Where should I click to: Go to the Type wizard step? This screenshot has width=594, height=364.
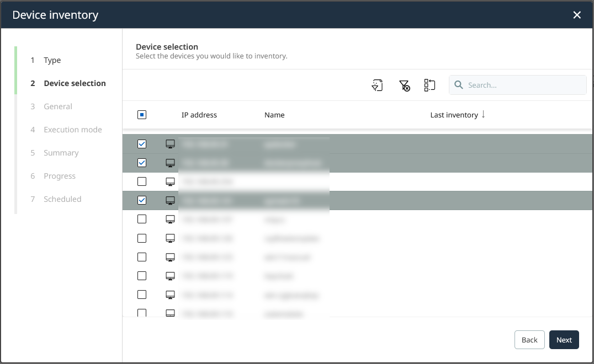pyautogui.click(x=52, y=60)
